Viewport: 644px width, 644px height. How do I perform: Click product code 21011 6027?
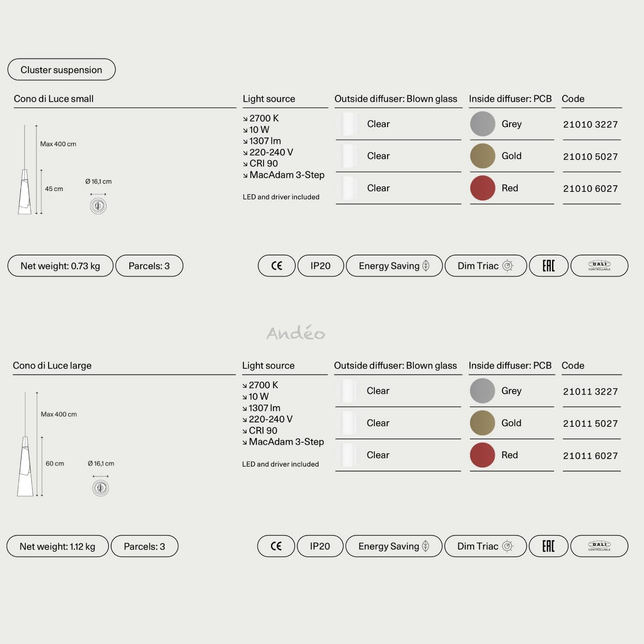point(590,456)
